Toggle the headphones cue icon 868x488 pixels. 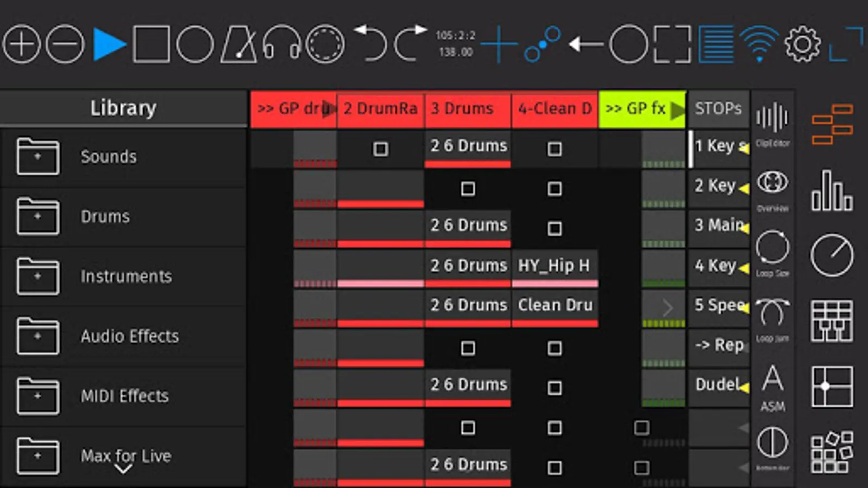[x=282, y=42]
